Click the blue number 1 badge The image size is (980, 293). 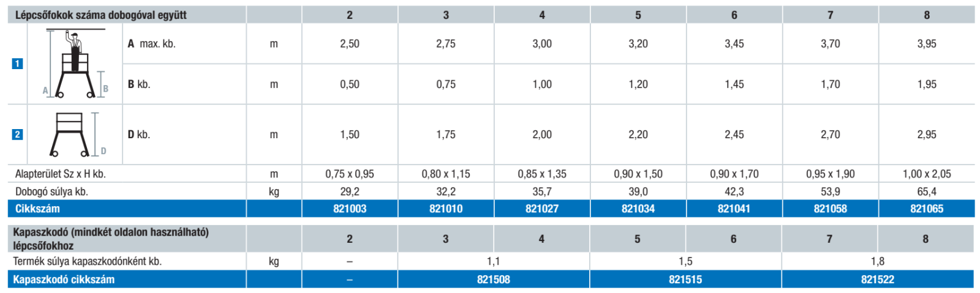click(x=17, y=64)
